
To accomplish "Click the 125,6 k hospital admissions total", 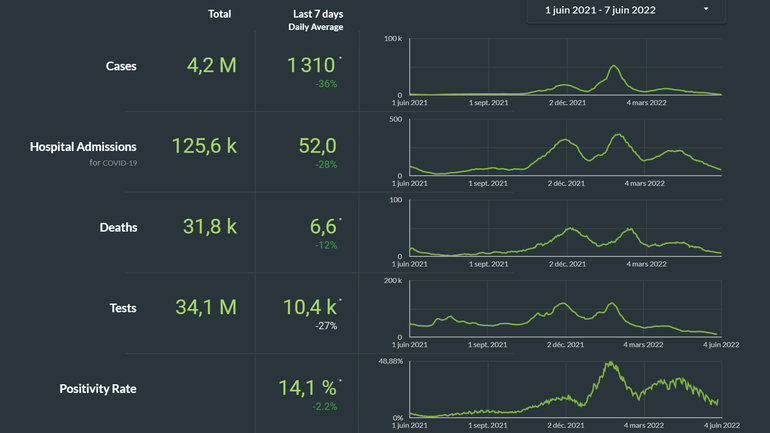I will click(x=204, y=146).
